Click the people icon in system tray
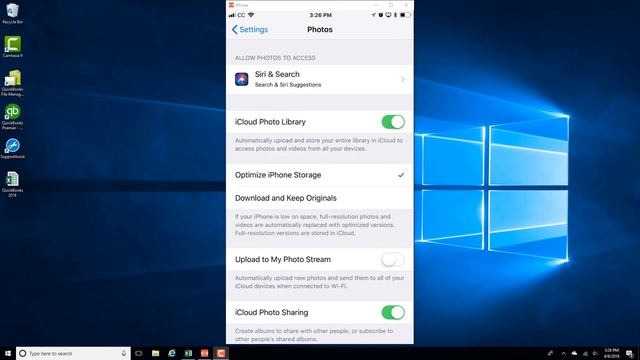Image resolution: width=640 pixels, height=360 pixels. click(x=551, y=353)
